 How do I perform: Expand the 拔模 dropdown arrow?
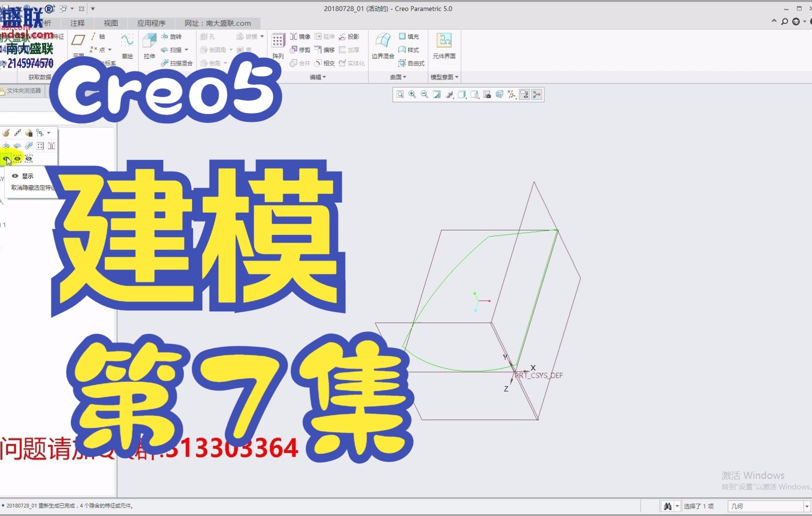[x=262, y=36]
